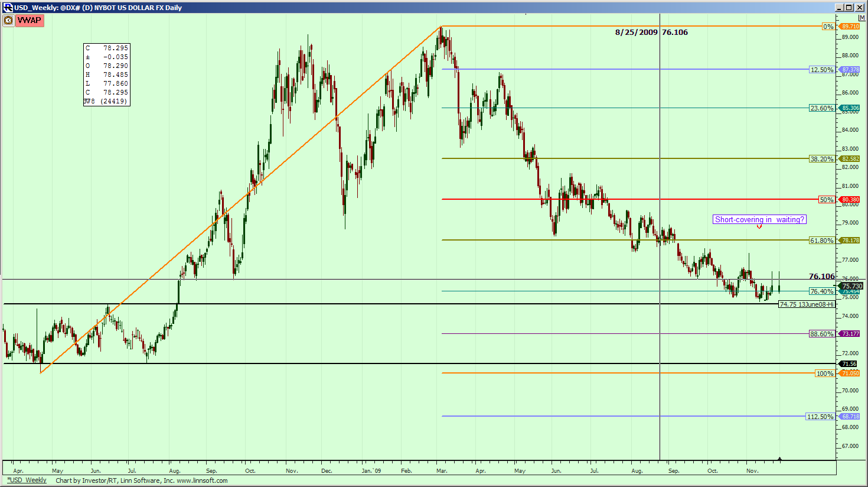Click the small triangle marker on the time axis

coord(780,459)
